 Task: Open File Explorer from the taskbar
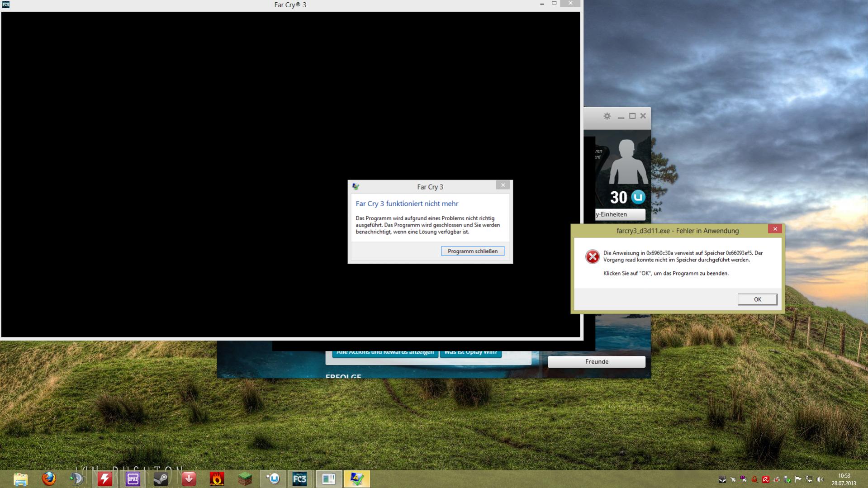tap(20, 479)
